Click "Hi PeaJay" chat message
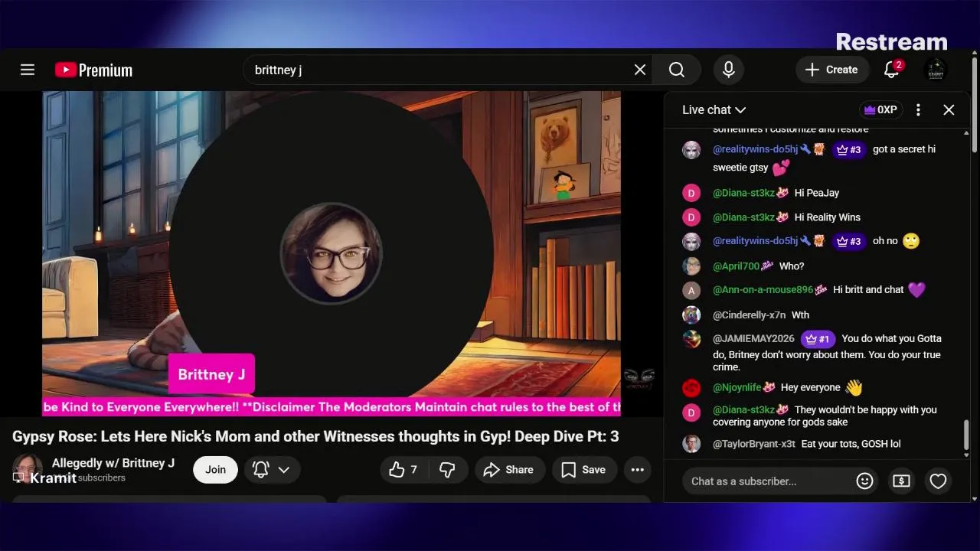 coord(817,193)
